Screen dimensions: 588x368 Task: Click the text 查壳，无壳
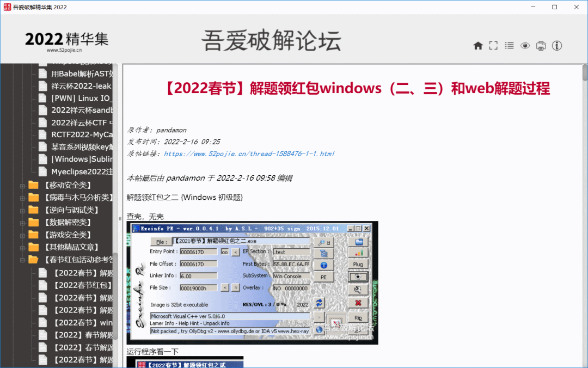(x=145, y=217)
